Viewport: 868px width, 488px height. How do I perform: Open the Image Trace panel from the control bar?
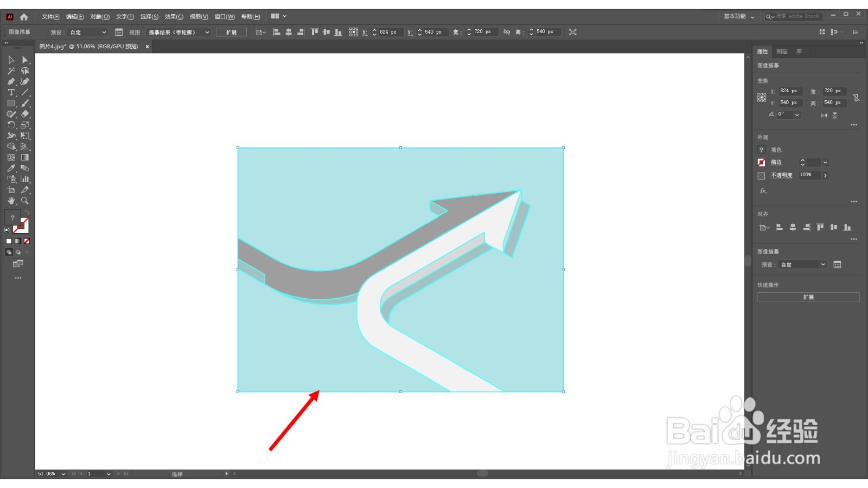coord(119,33)
